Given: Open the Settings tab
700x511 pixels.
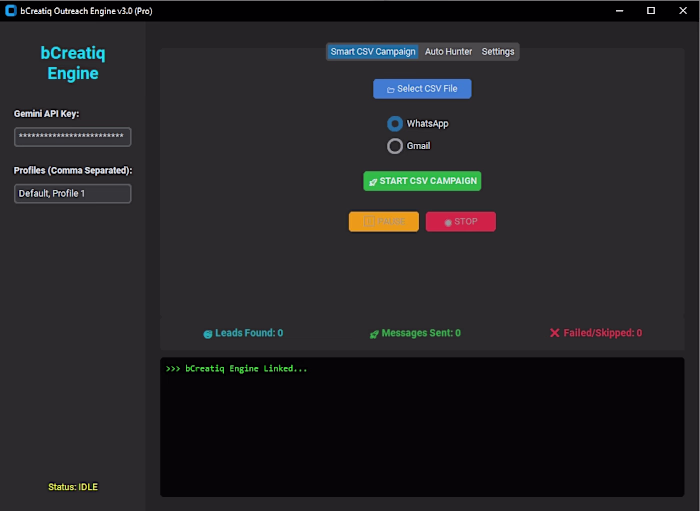Looking at the screenshot, I should pos(498,52).
